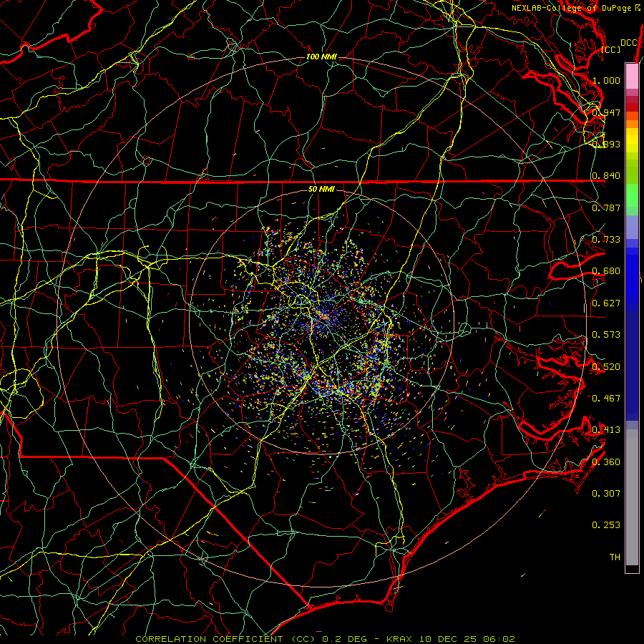Click the periwinkle segment of the color bar

coord(632,227)
